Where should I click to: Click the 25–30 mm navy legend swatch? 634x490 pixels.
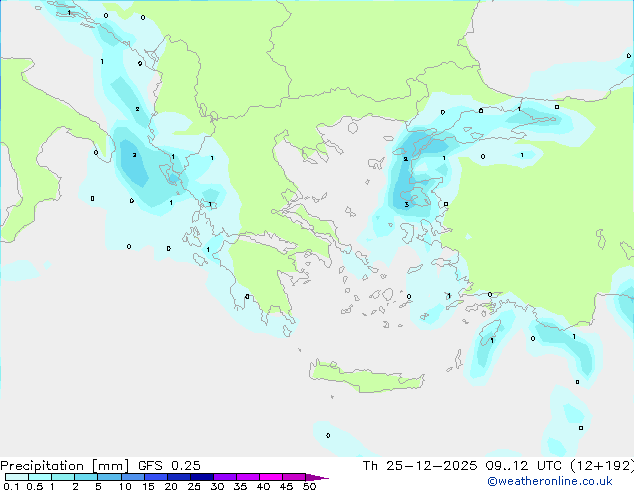[x=201, y=477]
